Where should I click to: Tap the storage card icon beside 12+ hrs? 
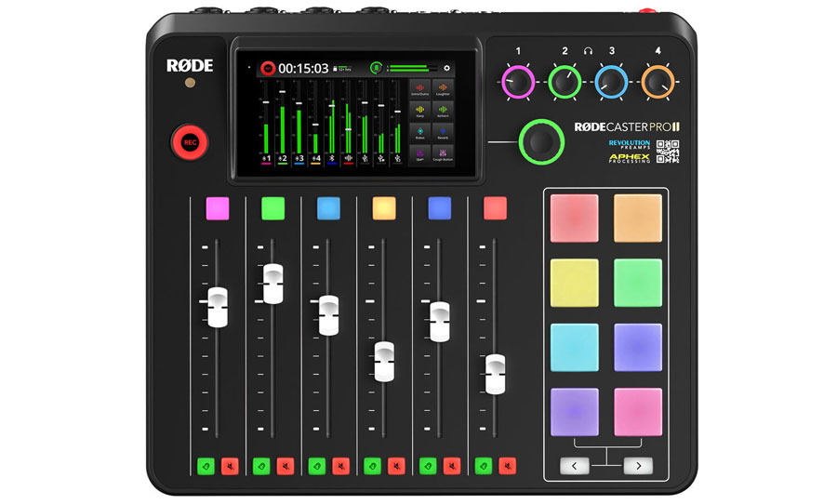(335, 69)
